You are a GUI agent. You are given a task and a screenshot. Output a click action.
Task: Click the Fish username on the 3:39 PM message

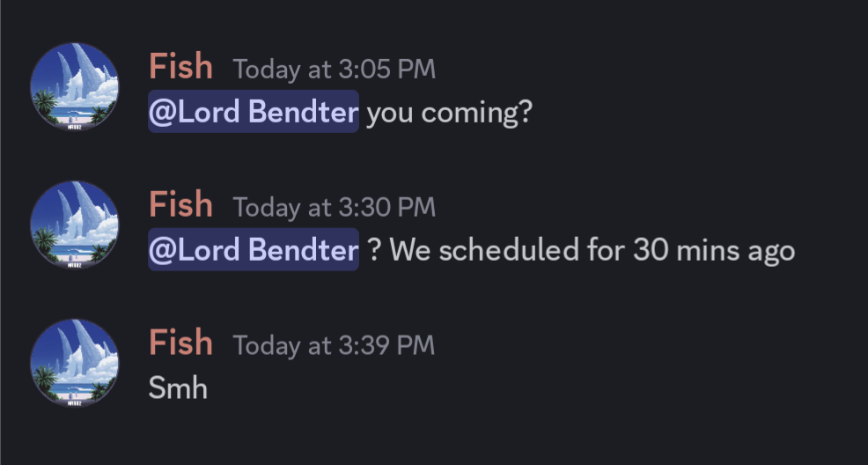(180, 343)
